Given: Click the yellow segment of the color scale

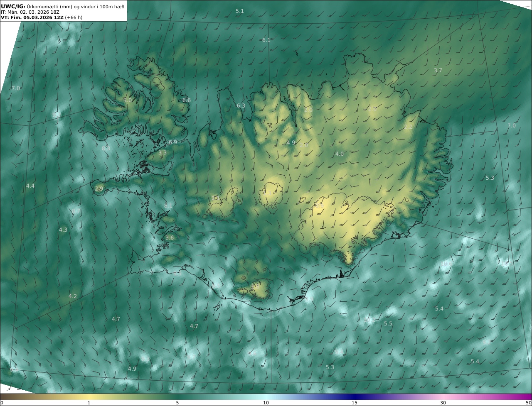Looking at the screenshot, I should 89,396.
